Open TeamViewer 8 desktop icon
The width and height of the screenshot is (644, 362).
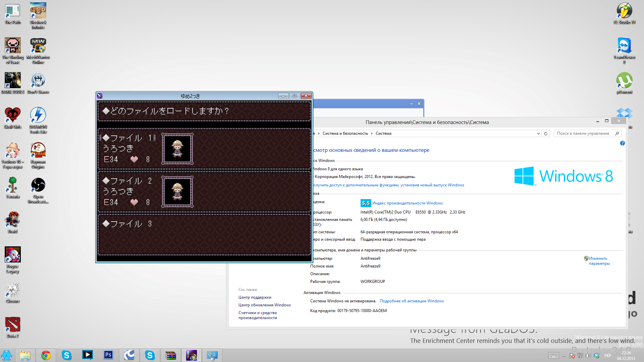(x=625, y=51)
